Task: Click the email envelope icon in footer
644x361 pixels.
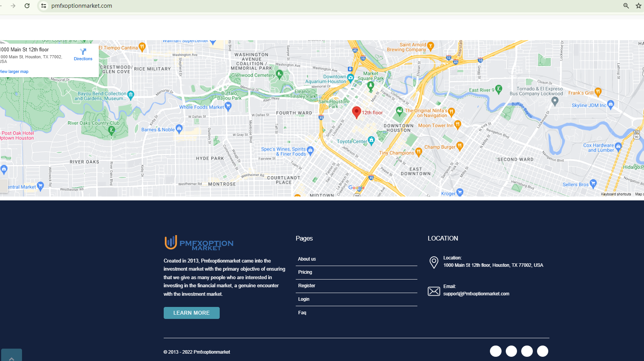Action: (x=434, y=291)
